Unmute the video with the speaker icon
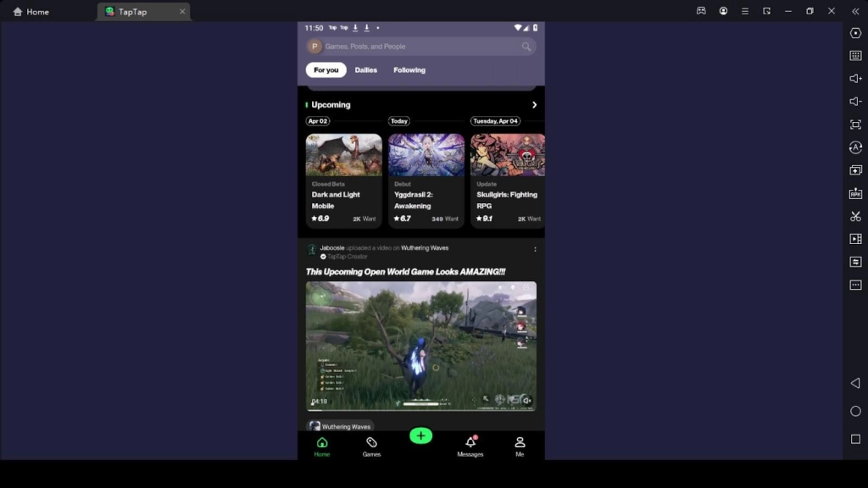This screenshot has width=868, height=488. coord(526,400)
